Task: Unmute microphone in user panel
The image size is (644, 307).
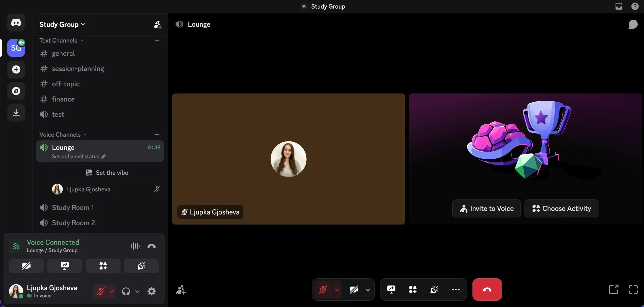Action: [x=100, y=291]
